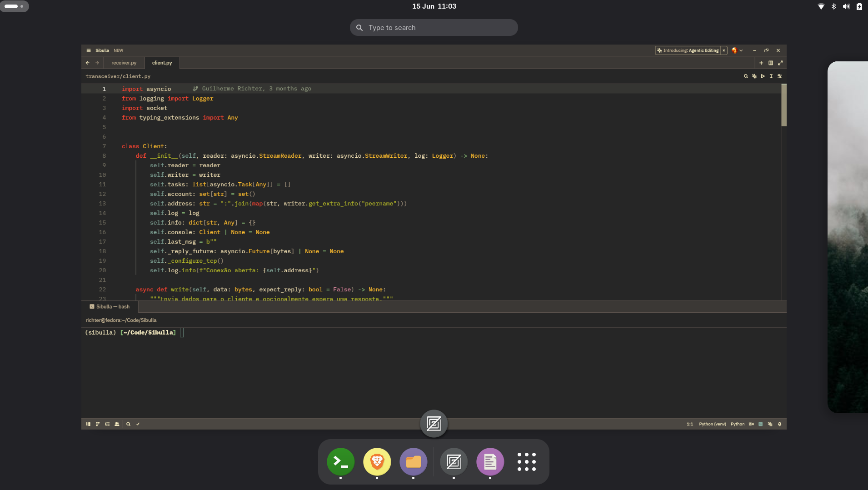The height and width of the screenshot is (490, 868).
Task: Click the run/debug play icon
Action: (x=763, y=76)
